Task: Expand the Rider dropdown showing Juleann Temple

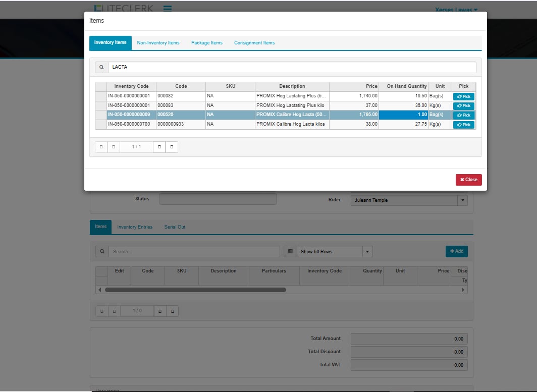Action: [x=462, y=200]
